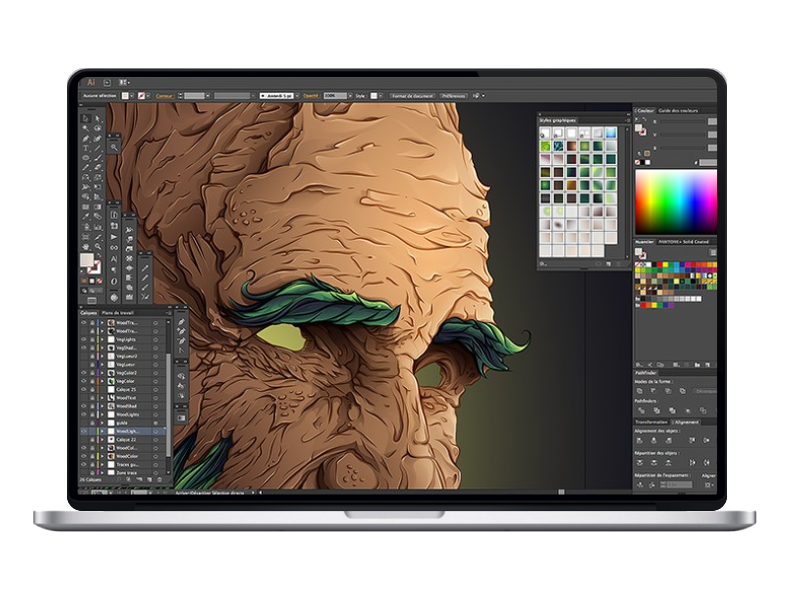Expand the guide layer triangle
The height and width of the screenshot is (600, 800).
(102, 423)
